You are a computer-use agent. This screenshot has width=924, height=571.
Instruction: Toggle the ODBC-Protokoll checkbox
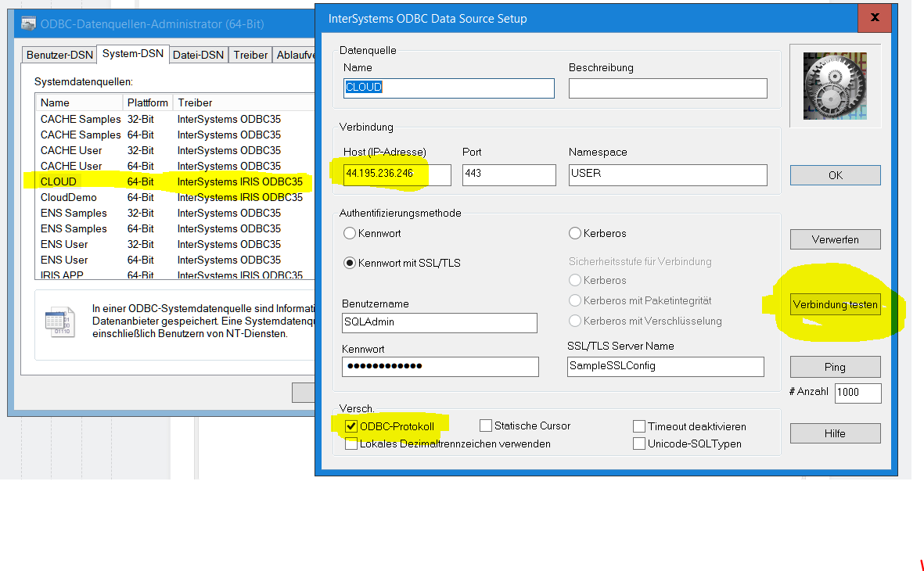coord(351,426)
